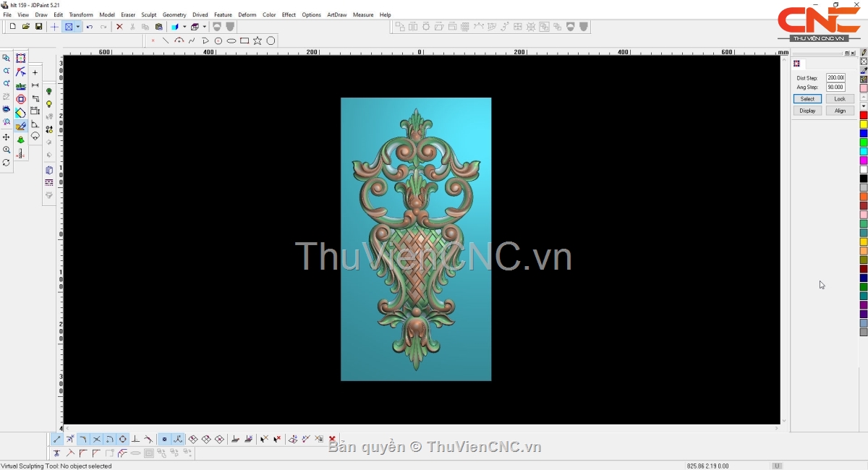The height and width of the screenshot is (470, 868).
Task: Toggle circle center snap icon
Action: tap(123, 439)
